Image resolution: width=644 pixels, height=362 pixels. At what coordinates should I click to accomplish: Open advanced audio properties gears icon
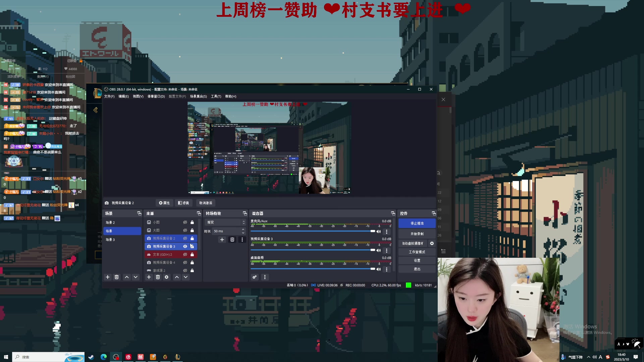click(255, 277)
